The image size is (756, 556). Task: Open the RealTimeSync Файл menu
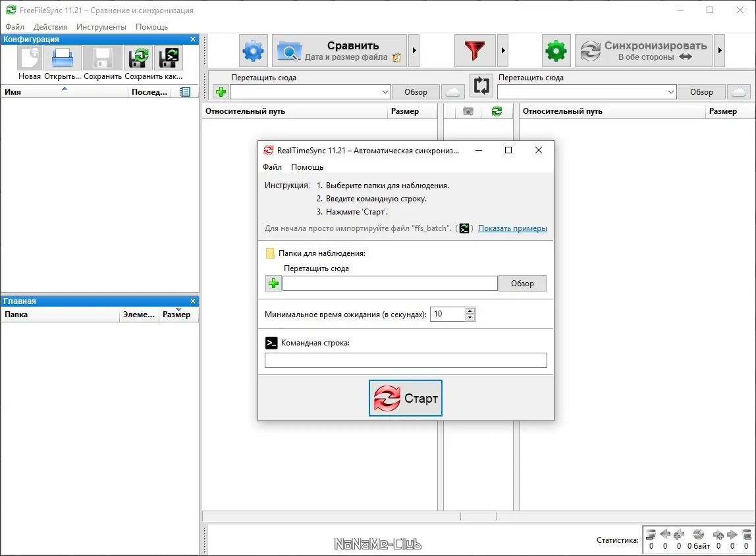273,167
